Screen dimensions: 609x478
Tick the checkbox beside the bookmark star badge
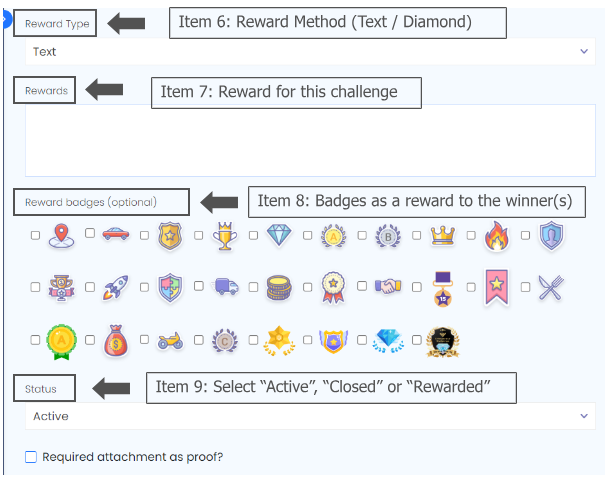[471, 288]
